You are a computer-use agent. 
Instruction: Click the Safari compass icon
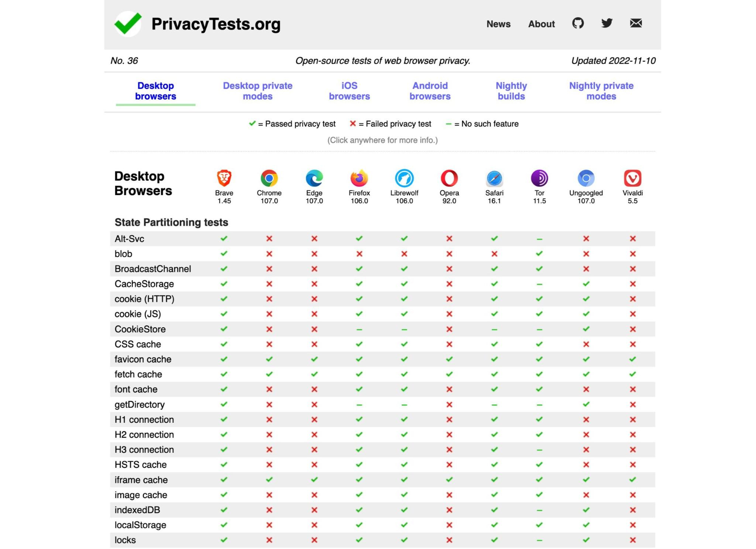coord(494,178)
